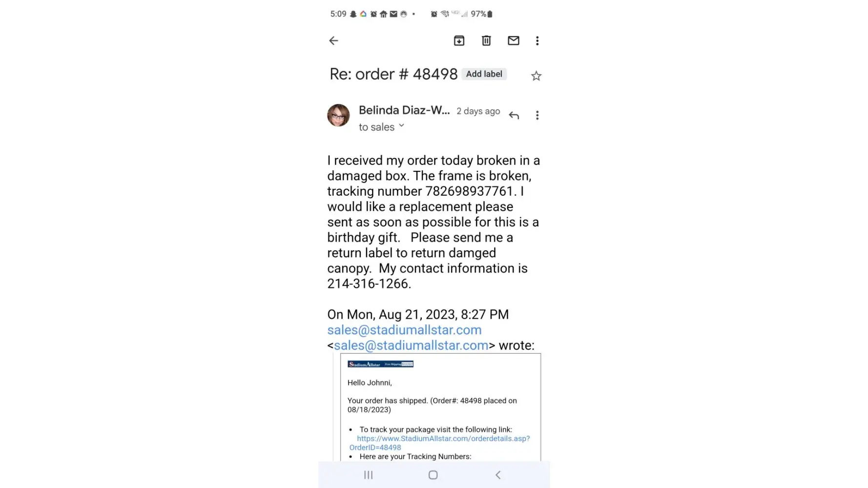Open Android recent apps button

(369, 475)
